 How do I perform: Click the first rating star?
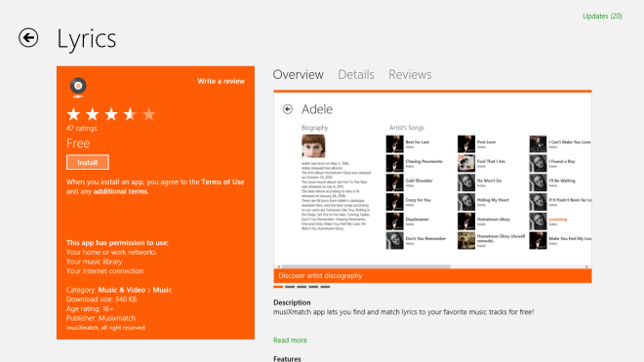73,114
